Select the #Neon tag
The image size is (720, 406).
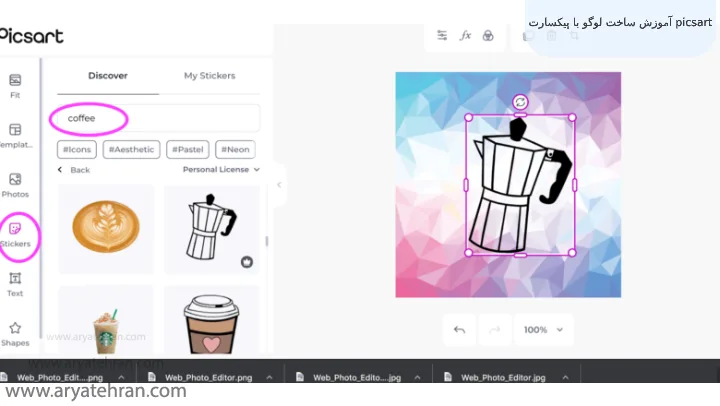coord(235,149)
